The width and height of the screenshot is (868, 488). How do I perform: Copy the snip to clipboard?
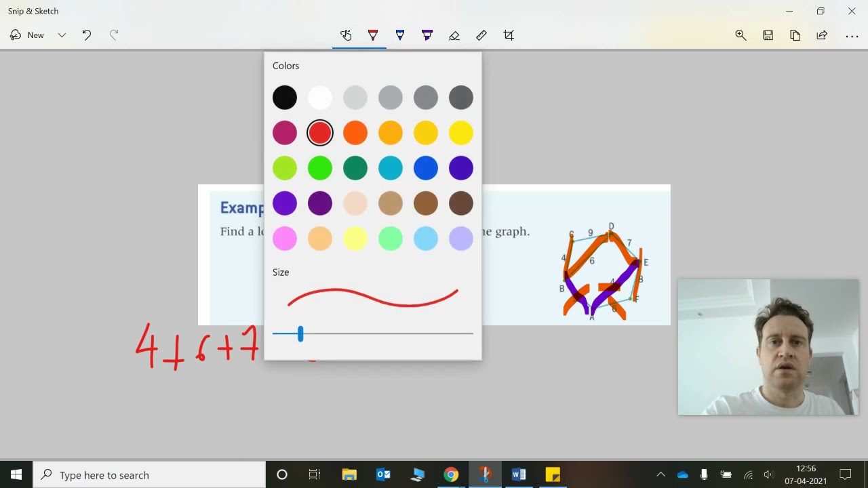(795, 35)
